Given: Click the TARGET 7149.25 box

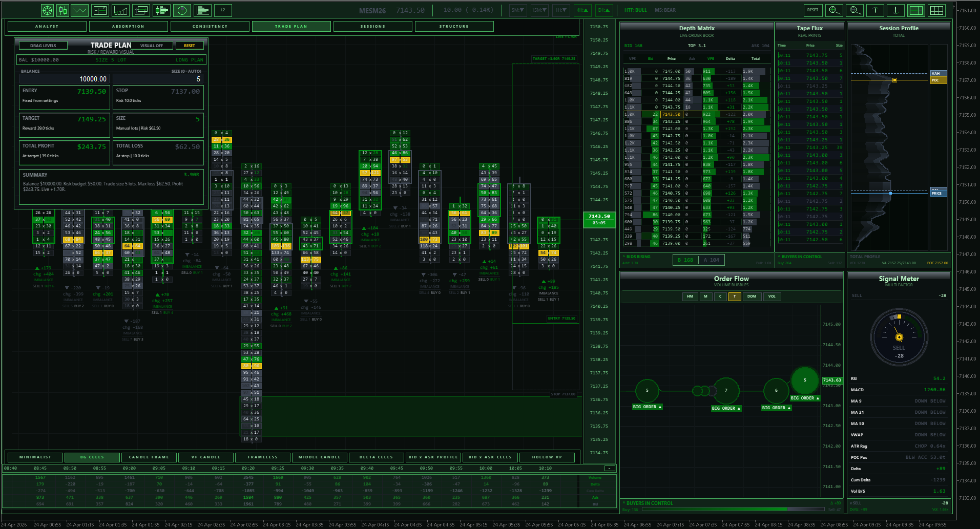Looking at the screenshot, I should 64,125.
